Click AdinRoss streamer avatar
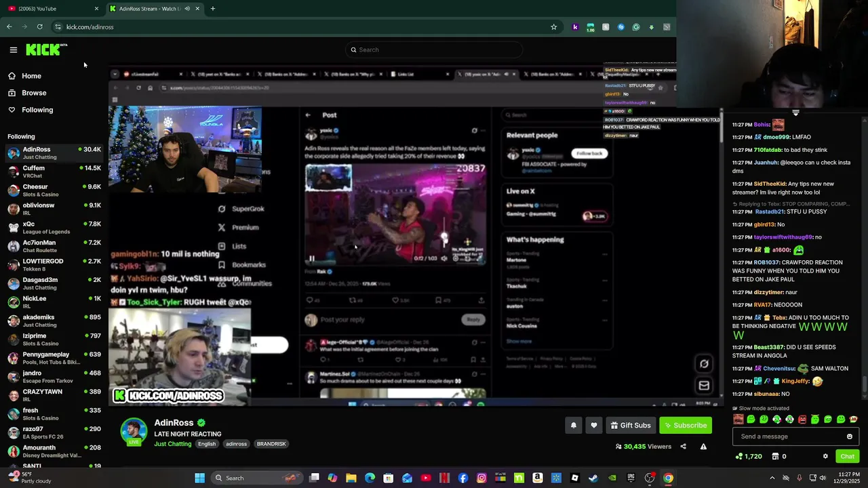Image resolution: width=868 pixels, height=488 pixels. 134,432
